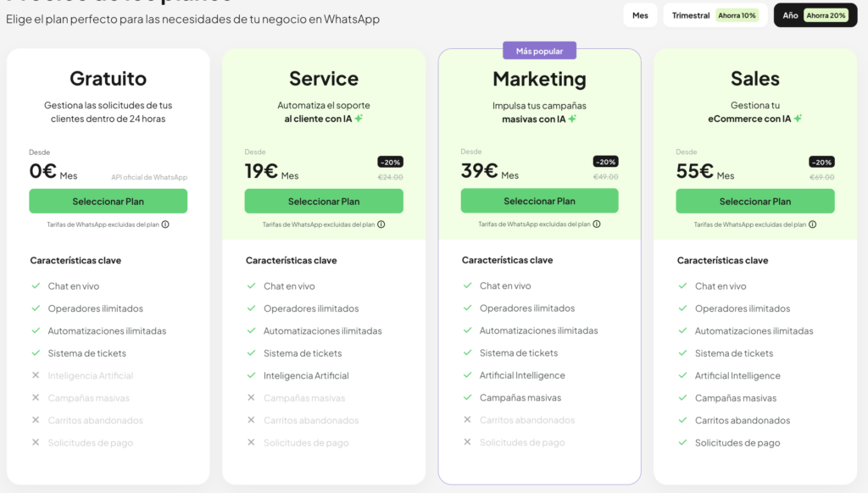Switch billing period to Año
Screen dimensions: 868x493
tap(790, 15)
